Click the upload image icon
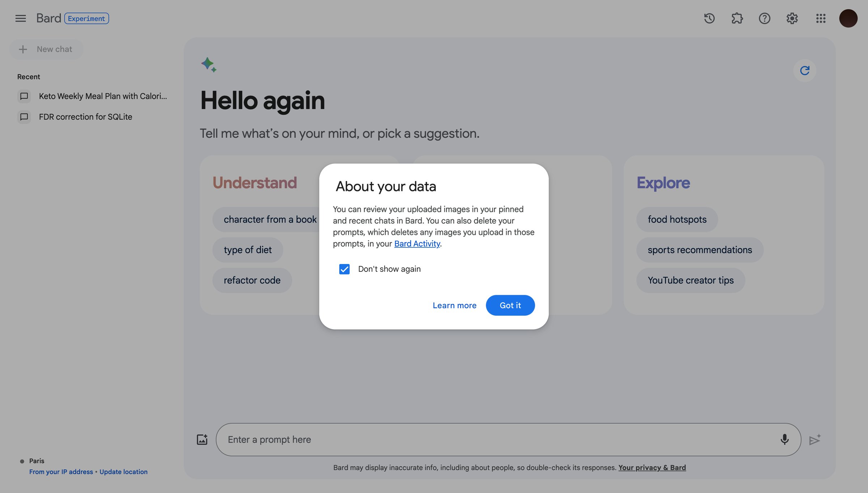The width and height of the screenshot is (868, 493). point(202,439)
